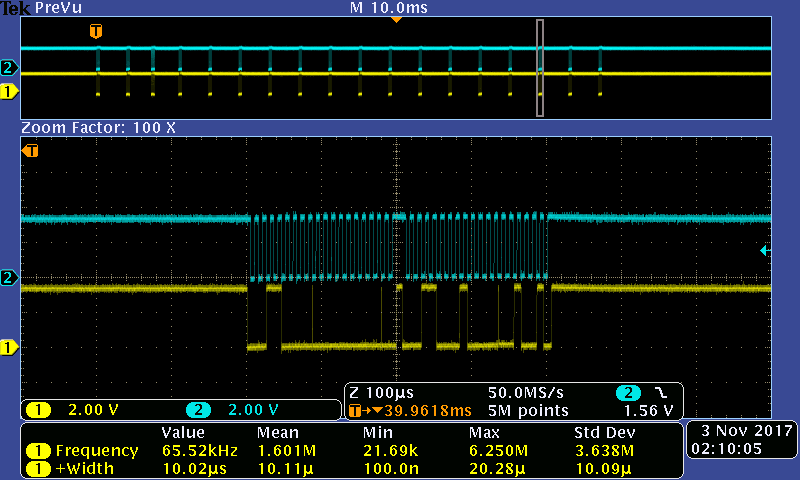Click the +Width measurement label
Screen dimensions: 800x480
click(85, 469)
